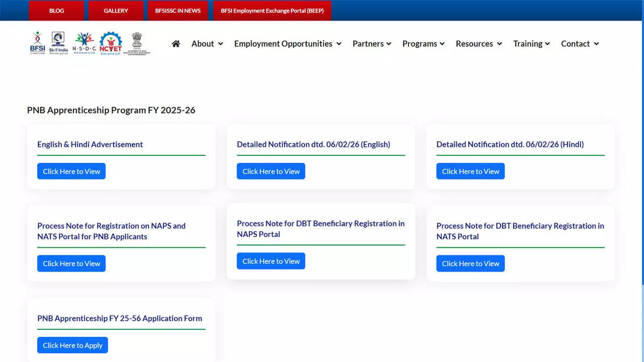The image size is (644, 362).
Task: Click the Government of India emblem
Action: [136, 43]
